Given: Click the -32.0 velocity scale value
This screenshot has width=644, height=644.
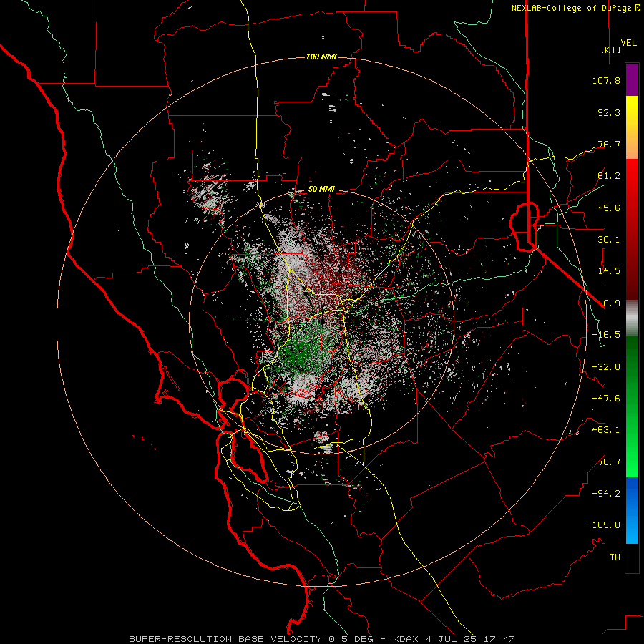Looking at the screenshot, I should coord(606,367).
